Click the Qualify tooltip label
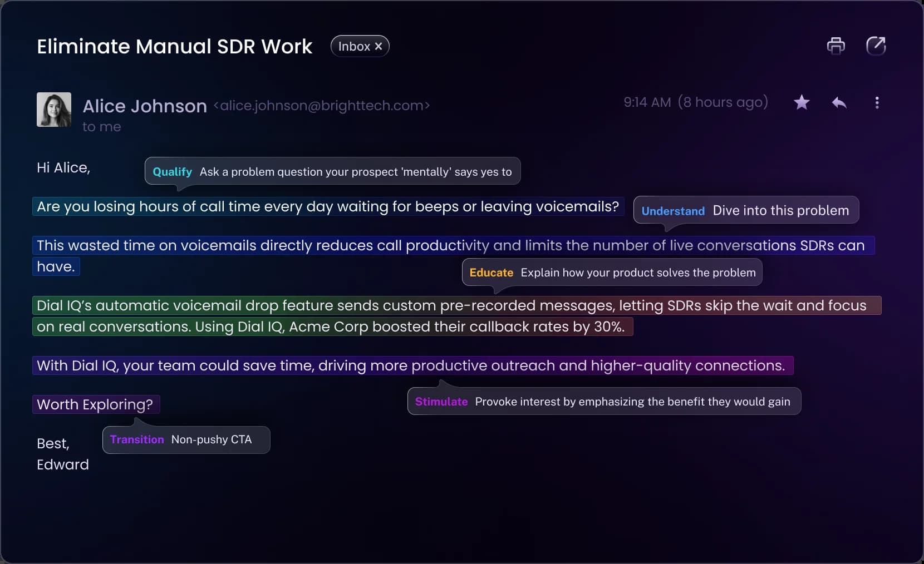 click(x=172, y=172)
